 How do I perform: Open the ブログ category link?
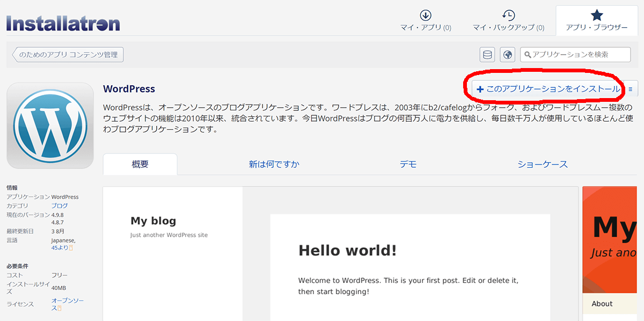[x=60, y=206]
